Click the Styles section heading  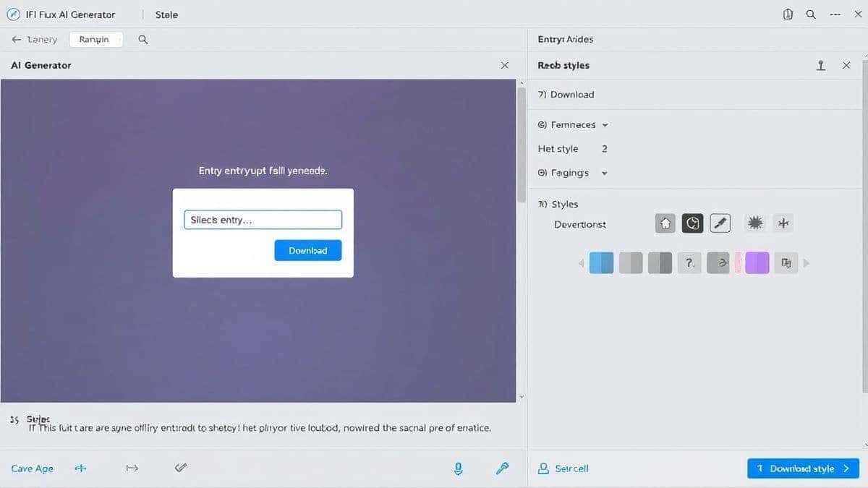click(558, 205)
